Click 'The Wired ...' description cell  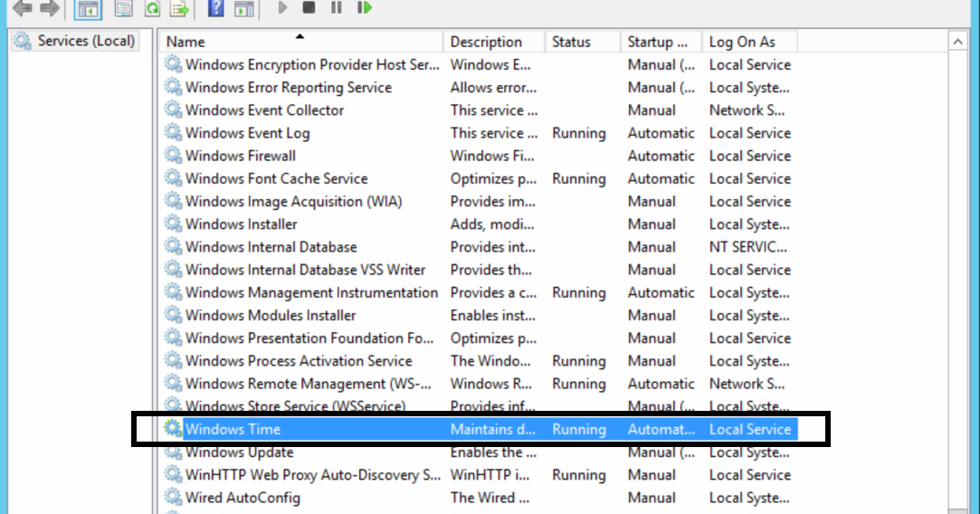click(x=490, y=498)
